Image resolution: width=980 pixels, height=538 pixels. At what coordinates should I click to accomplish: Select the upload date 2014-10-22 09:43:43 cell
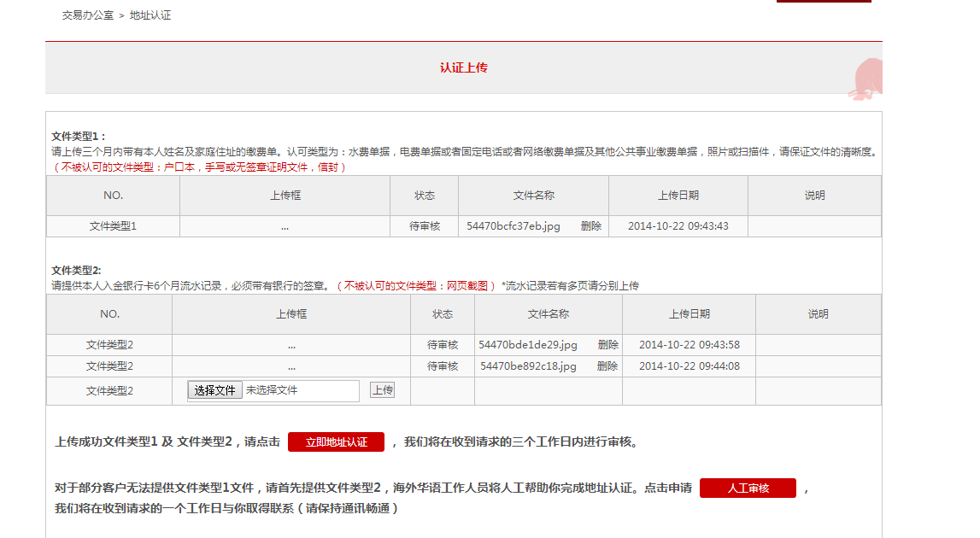(678, 226)
